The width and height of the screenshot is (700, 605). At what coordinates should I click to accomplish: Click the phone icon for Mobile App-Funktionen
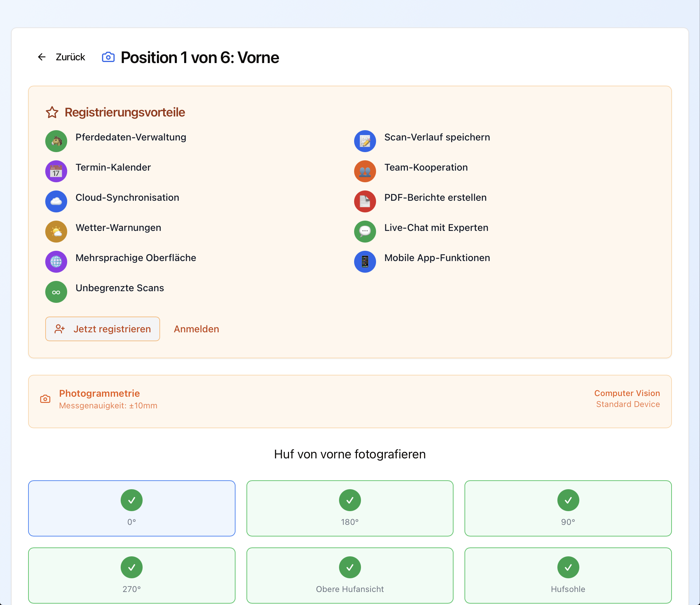pyautogui.click(x=365, y=262)
